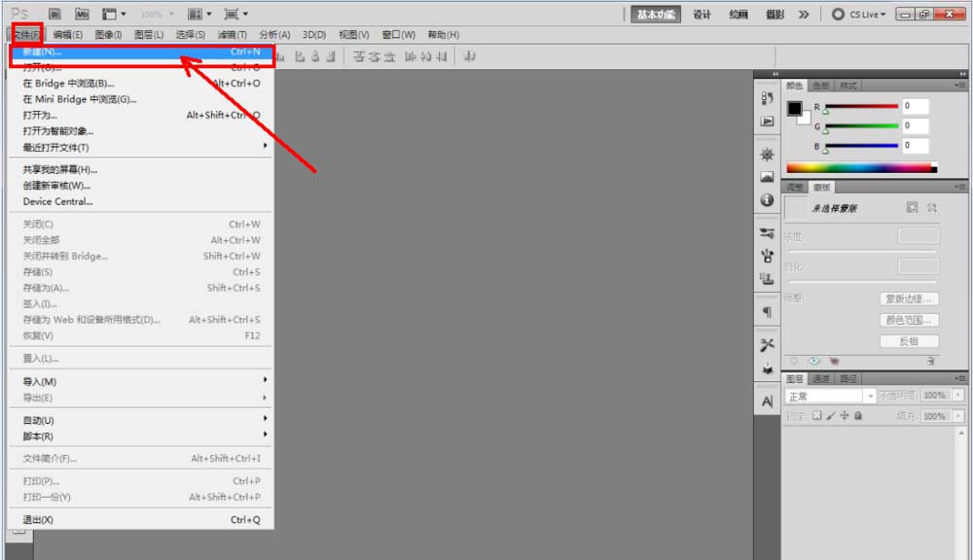Viewport: 973px width, 560px height.
Task: Toggle lock all padlock icon
Action: (x=858, y=415)
